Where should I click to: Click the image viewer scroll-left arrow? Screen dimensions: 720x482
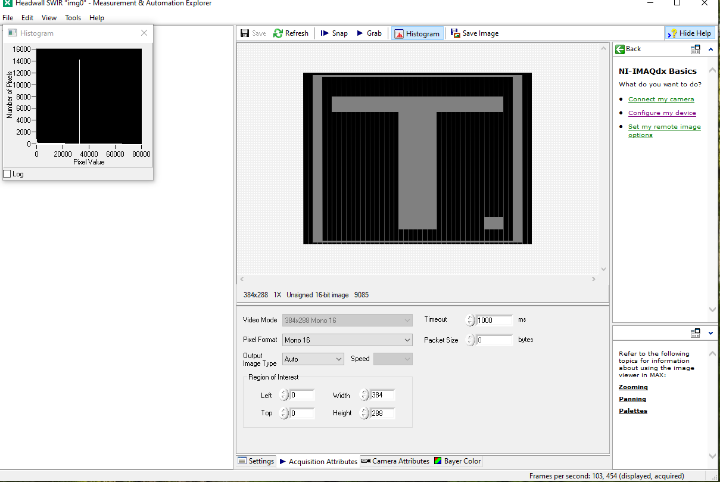click(x=242, y=279)
